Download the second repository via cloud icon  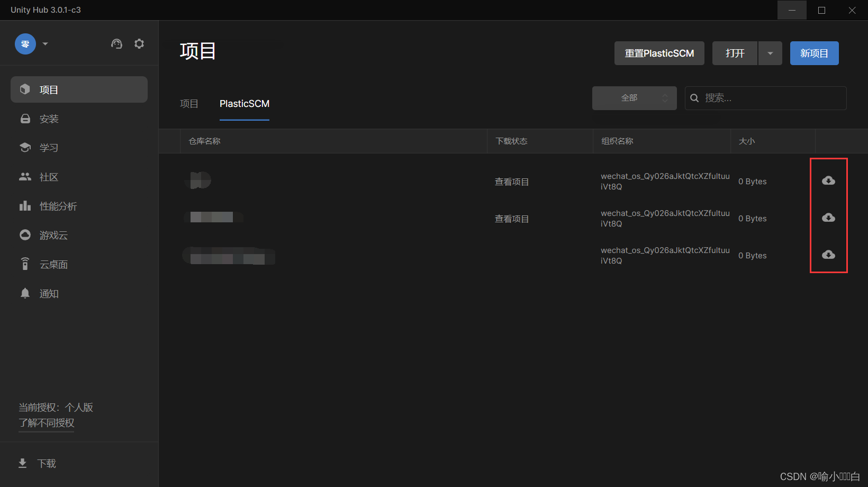click(x=828, y=218)
